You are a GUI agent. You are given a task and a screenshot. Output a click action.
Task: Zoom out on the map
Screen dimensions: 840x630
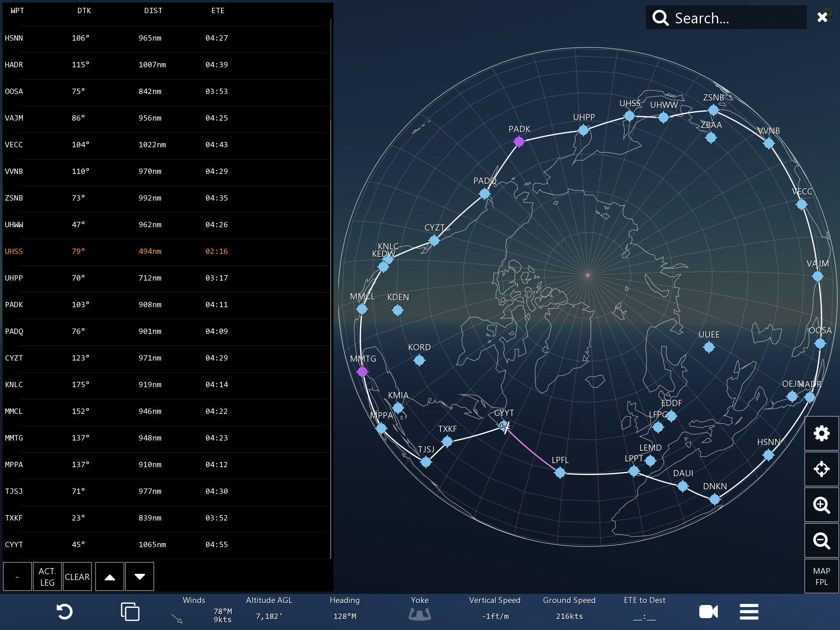coord(821,541)
